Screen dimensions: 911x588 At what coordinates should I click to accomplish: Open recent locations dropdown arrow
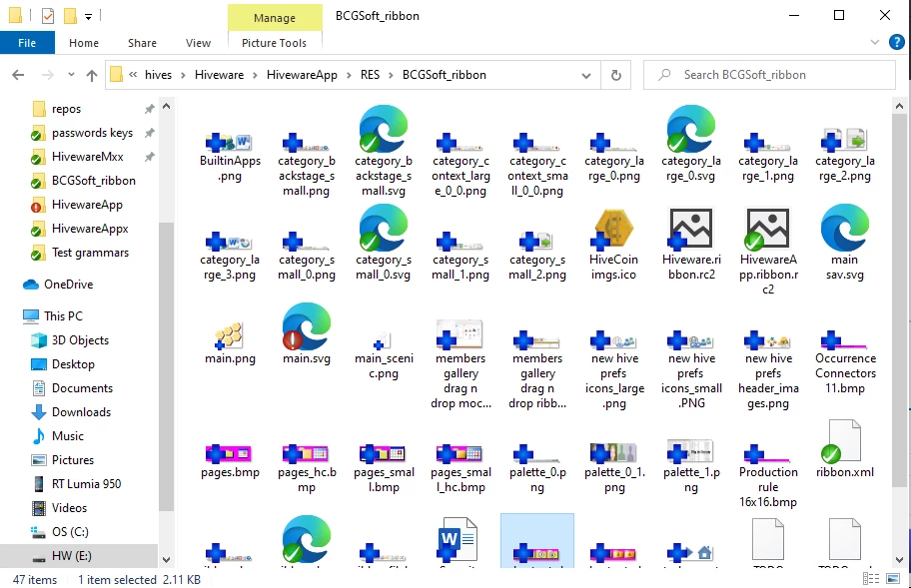71,75
